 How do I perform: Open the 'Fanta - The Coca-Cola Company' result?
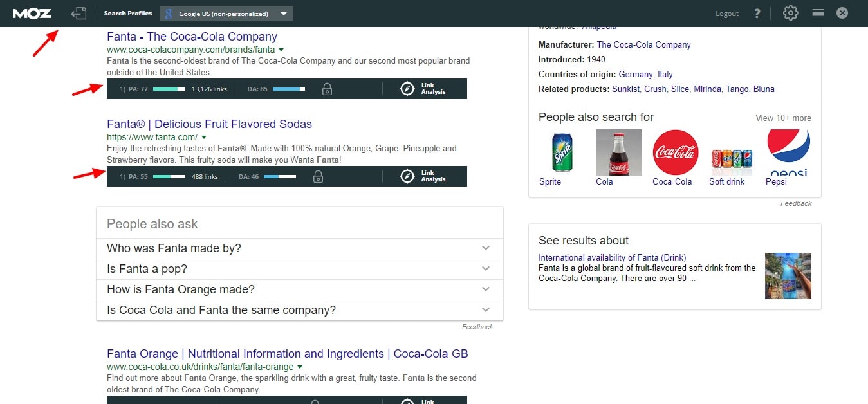(x=192, y=37)
